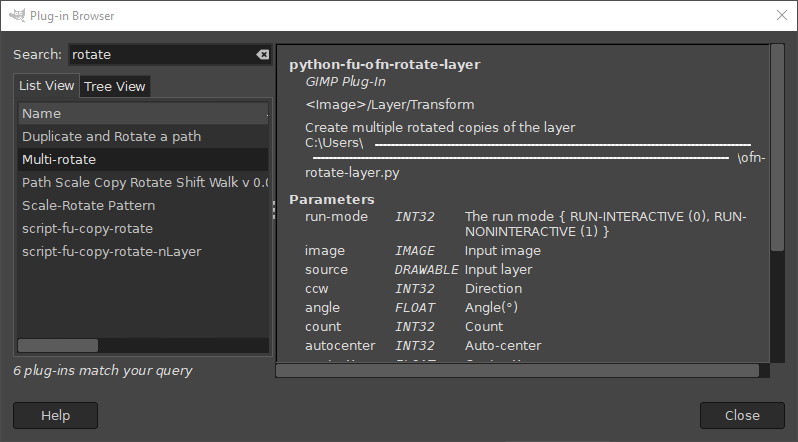Click the python-fu-ofn-rotate-layer heading
The width and height of the screenshot is (798, 442).
point(385,64)
